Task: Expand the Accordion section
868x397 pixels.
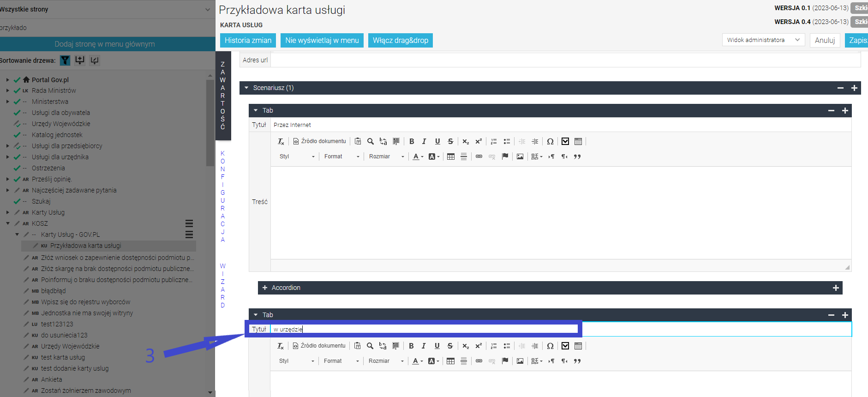Action: [265, 288]
